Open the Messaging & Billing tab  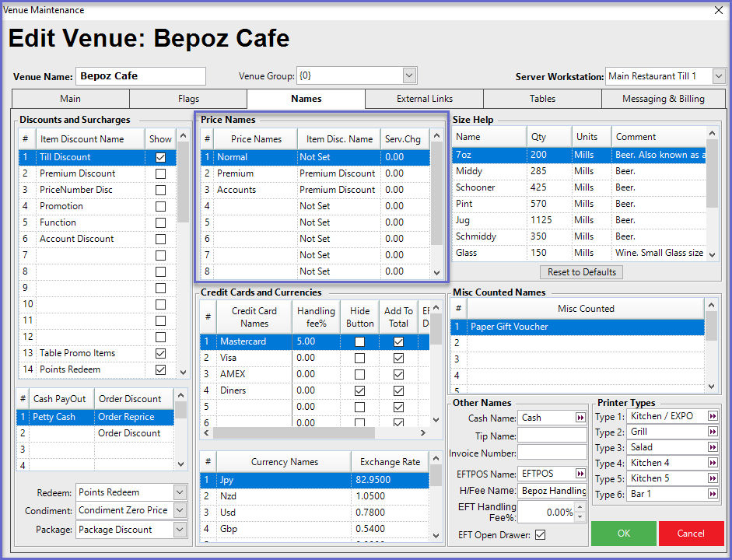tap(663, 99)
